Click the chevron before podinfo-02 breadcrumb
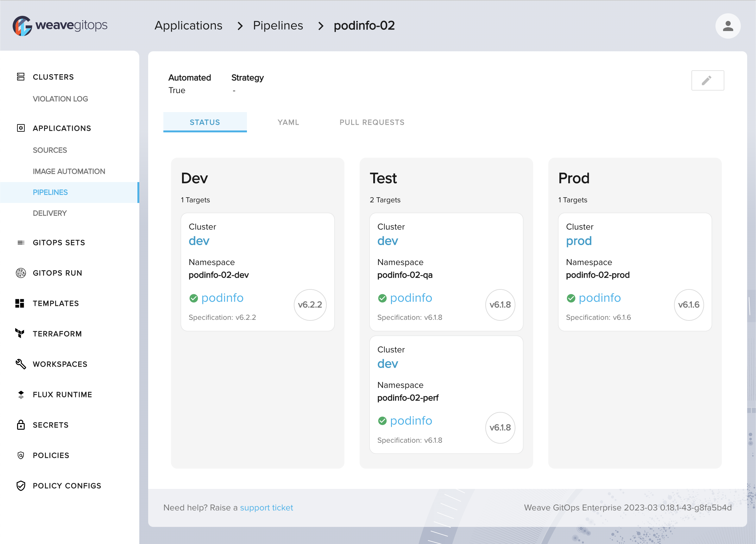This screenshot has height=544, width=756. [321, 26]
